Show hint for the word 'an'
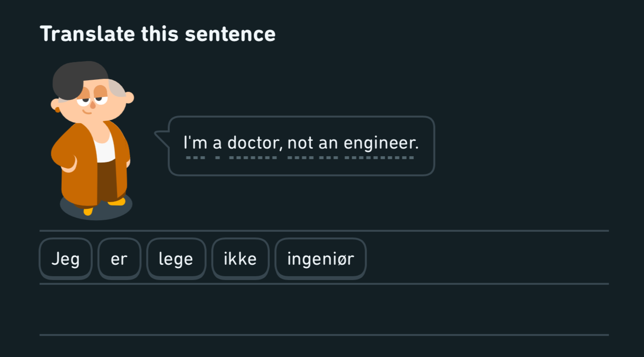 [x=328, y=143]
